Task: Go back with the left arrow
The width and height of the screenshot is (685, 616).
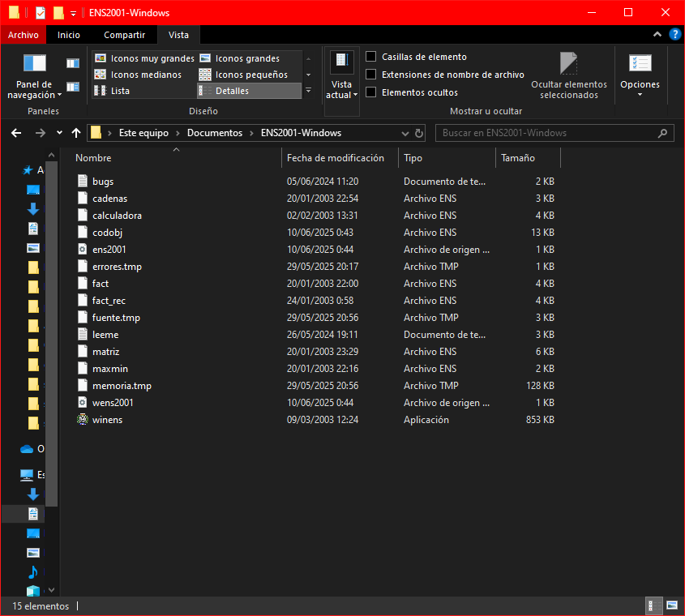Action: [x=16, y=133]
